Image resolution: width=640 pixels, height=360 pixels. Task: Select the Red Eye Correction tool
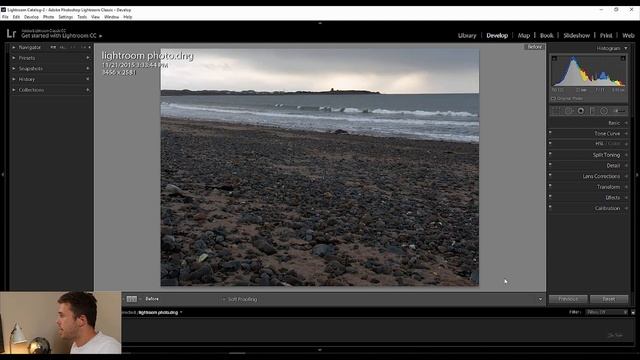pos(580,111)
